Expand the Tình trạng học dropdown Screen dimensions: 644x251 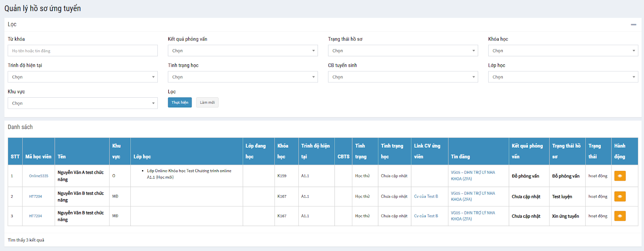[243, 77]
